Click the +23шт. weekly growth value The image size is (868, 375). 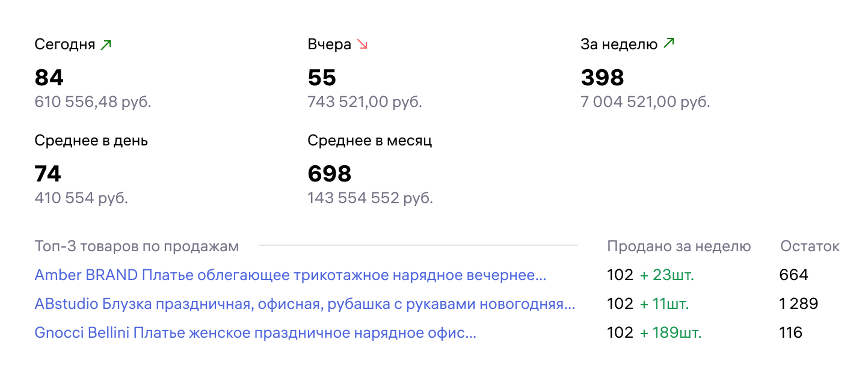pyautogui.click(x=666, y=275)
